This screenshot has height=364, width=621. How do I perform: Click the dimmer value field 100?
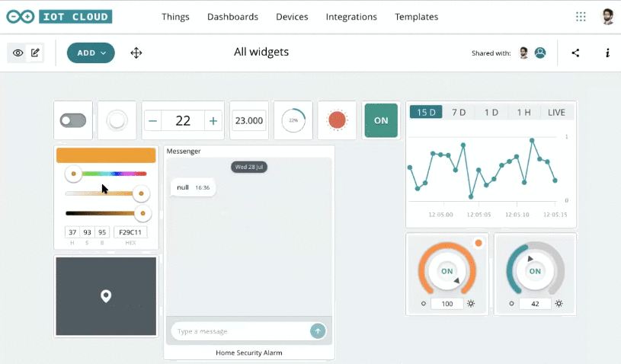pos(447,304)
